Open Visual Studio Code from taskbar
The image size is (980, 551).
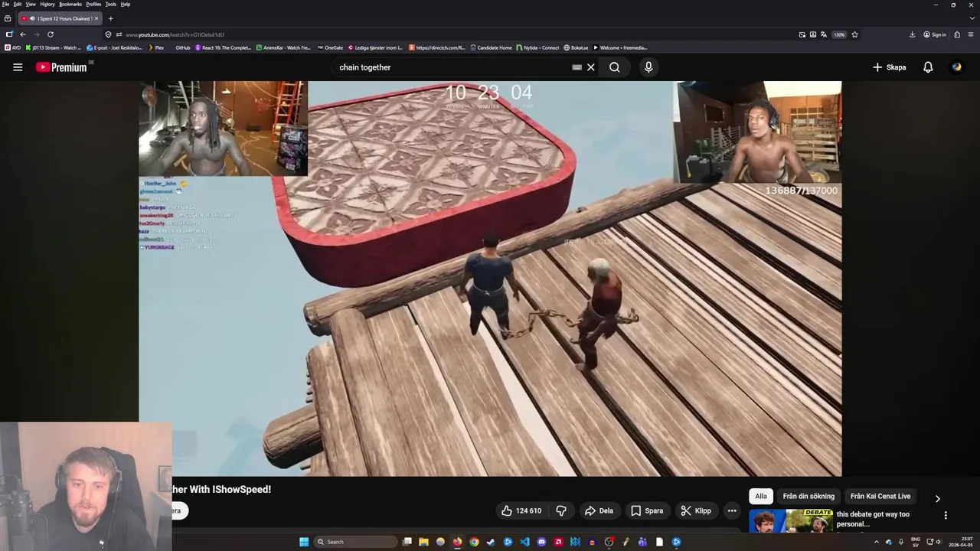click(524, 542)
